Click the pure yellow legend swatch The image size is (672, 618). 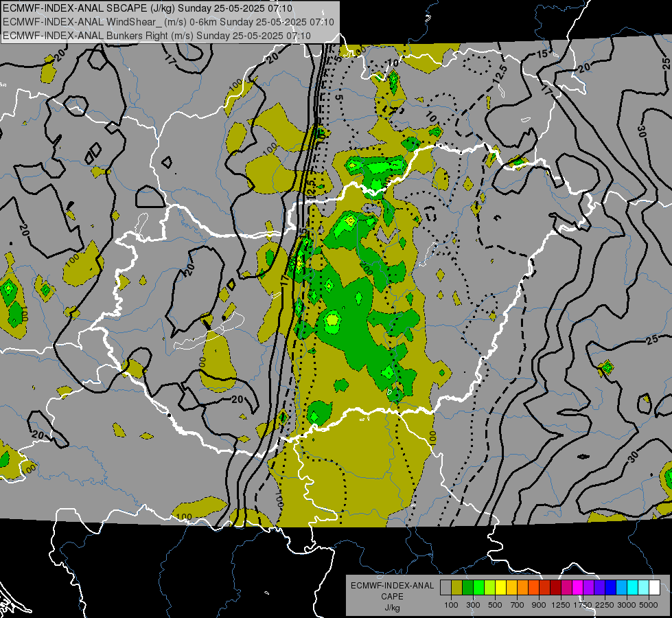(x=500, y=588)
